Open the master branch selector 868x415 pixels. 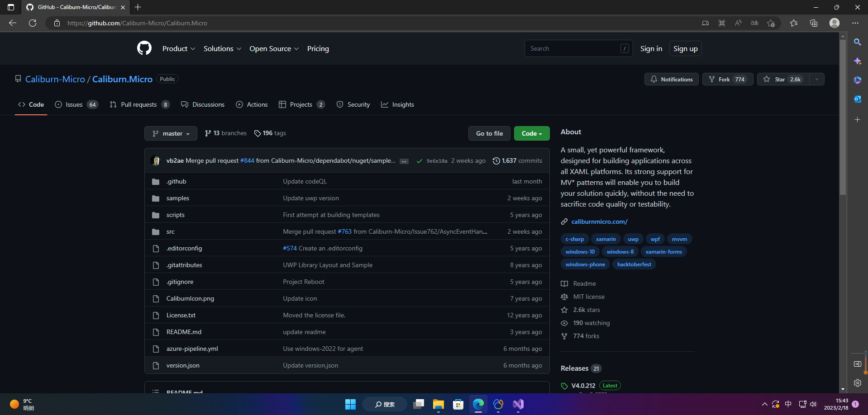pyautogui.click(x=171, y=133)
